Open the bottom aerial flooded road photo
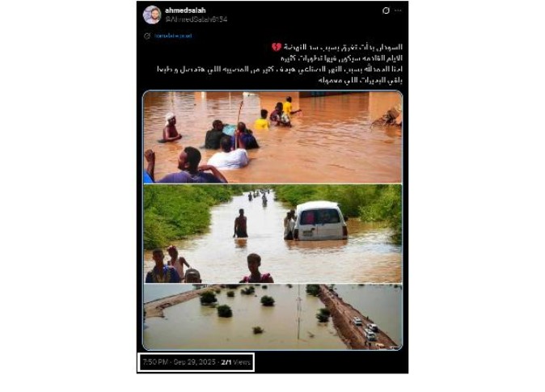This screenshot has height=392, width=545. [272, 317]
